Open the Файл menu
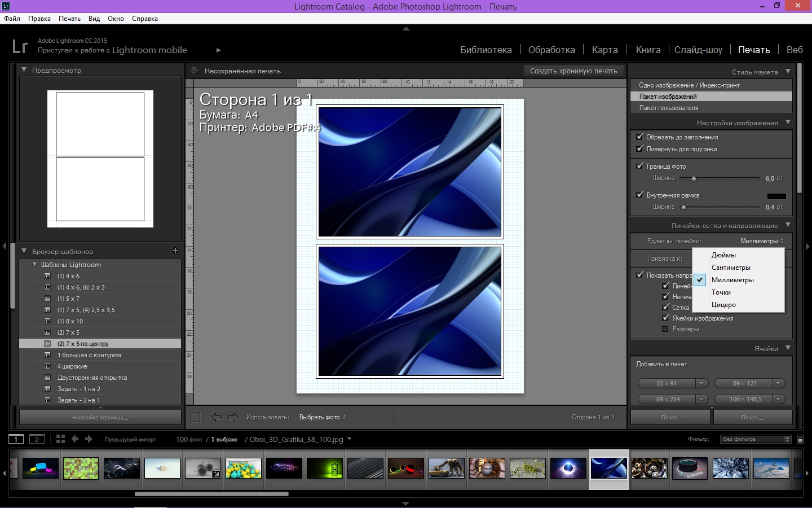The height and width of the screenshot is (508, 812). (12, 19)
